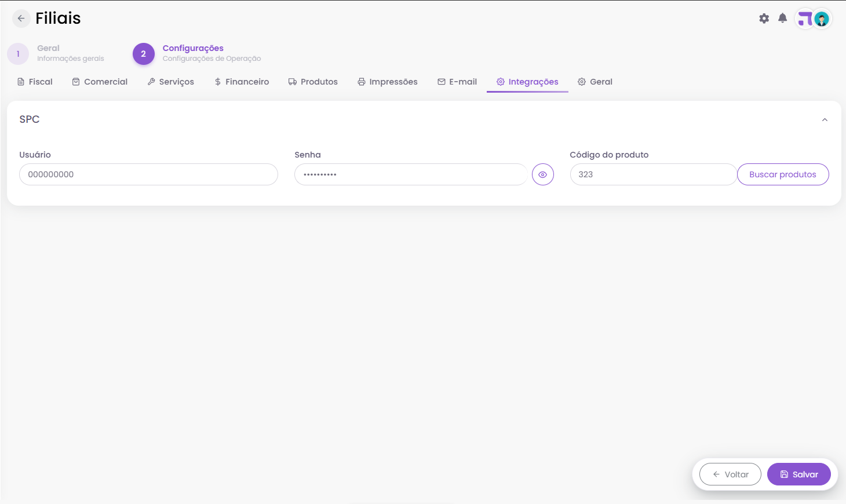Image resolution: width=846 pixels, height=504 pixels.
Task: Go back using the arrow beside Filiais
Action: [21, 19]
